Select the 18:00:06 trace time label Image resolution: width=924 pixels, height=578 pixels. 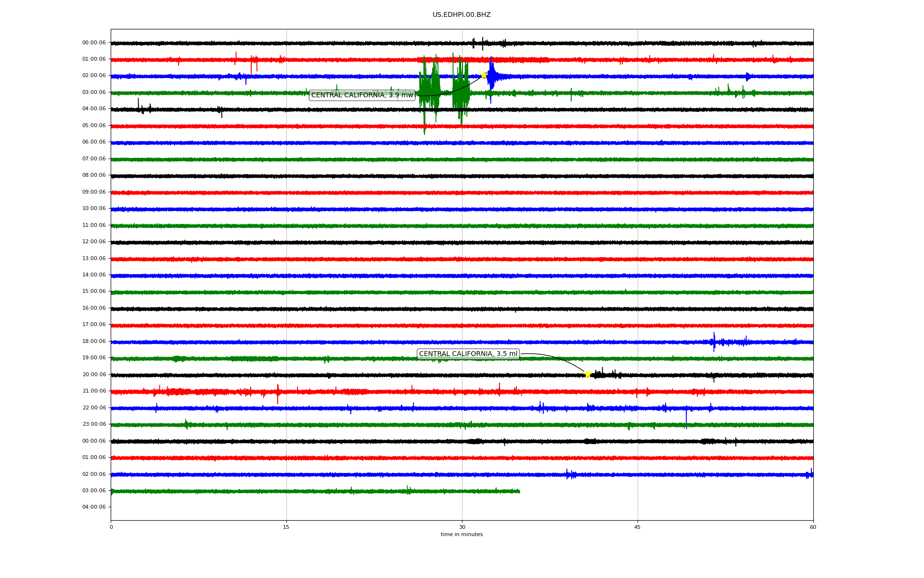tap(94, 342)
